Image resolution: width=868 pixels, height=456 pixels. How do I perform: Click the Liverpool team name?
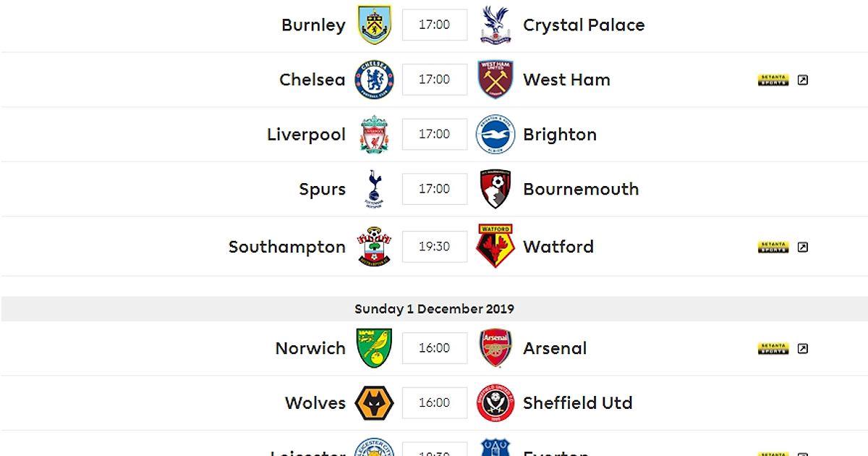306,135
